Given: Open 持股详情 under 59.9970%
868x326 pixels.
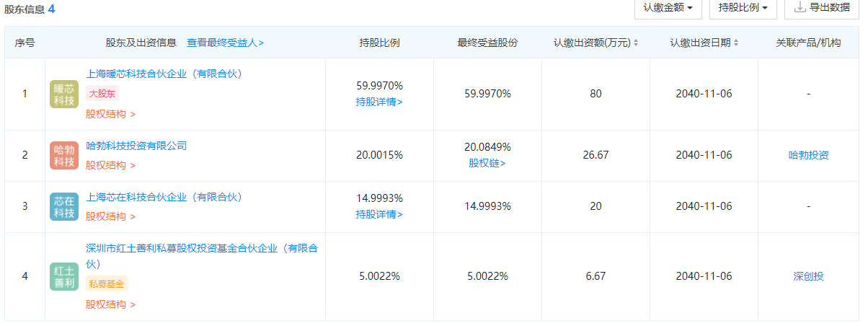Looking at the screenshot, I should tap(379, 102).
